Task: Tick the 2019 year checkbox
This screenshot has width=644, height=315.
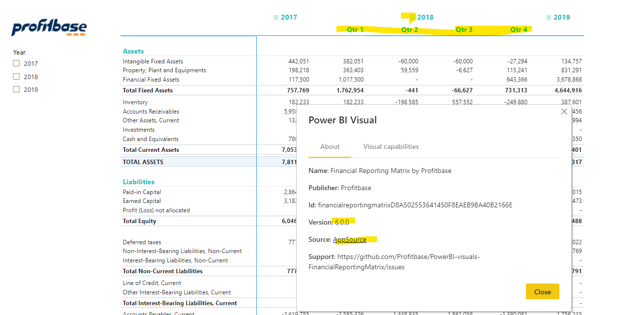Action: pos(16,89)
